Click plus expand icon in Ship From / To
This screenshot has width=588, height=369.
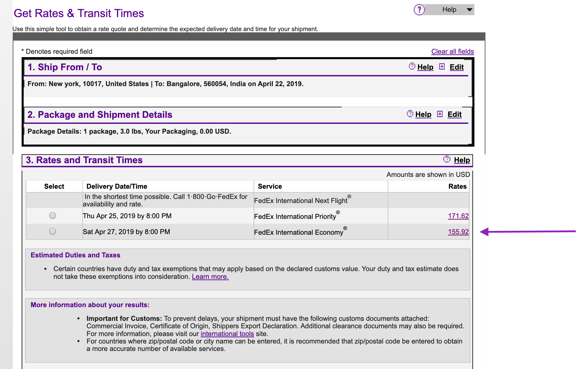[442, 67]
